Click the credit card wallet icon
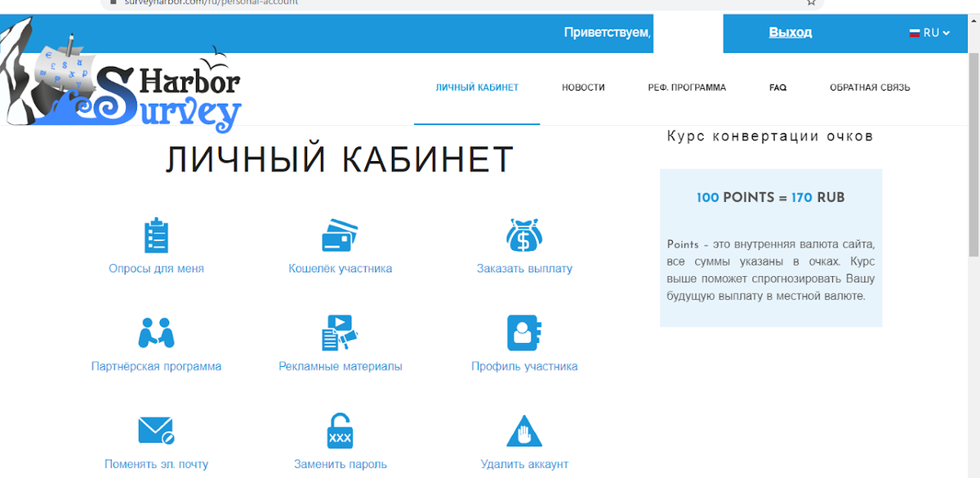The height and width of the screenshot is (478, 980). point(341,236)
